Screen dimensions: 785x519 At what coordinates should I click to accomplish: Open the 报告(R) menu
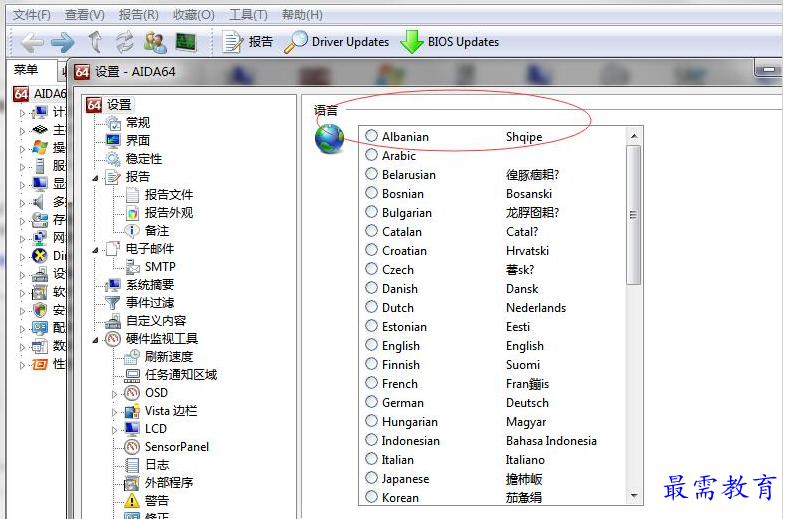coord(139,15)
